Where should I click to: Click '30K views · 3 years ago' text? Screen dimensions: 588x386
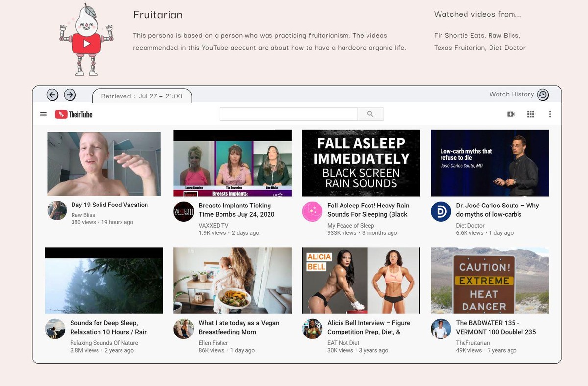click(358, 350)
